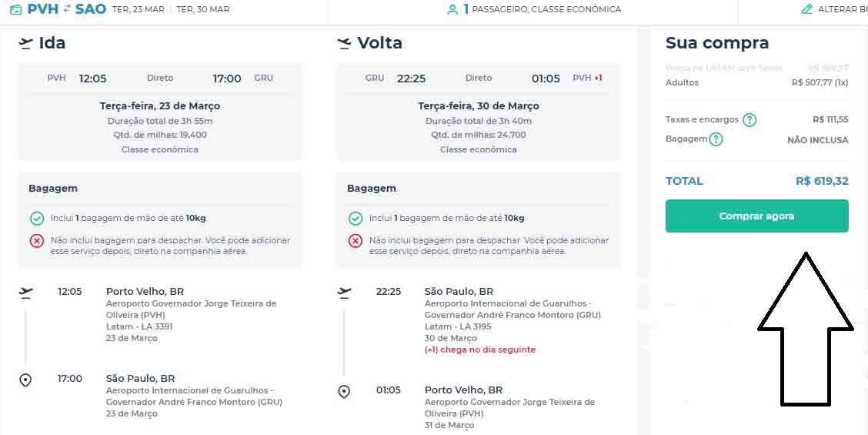Click the Ida departing airplane icon
This screenshot has width=868, height=435.
tap(26, 43)
